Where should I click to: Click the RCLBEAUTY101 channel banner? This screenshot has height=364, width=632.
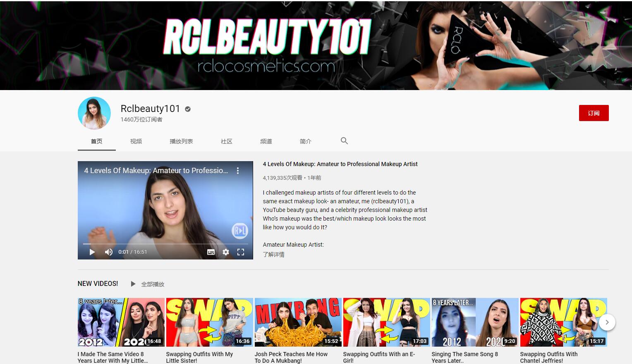(x=316, y=45)
